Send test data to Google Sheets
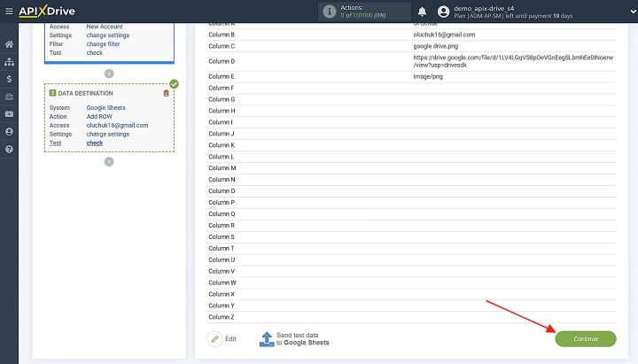The height and width of the screenshot is (364, 638). 294,339
